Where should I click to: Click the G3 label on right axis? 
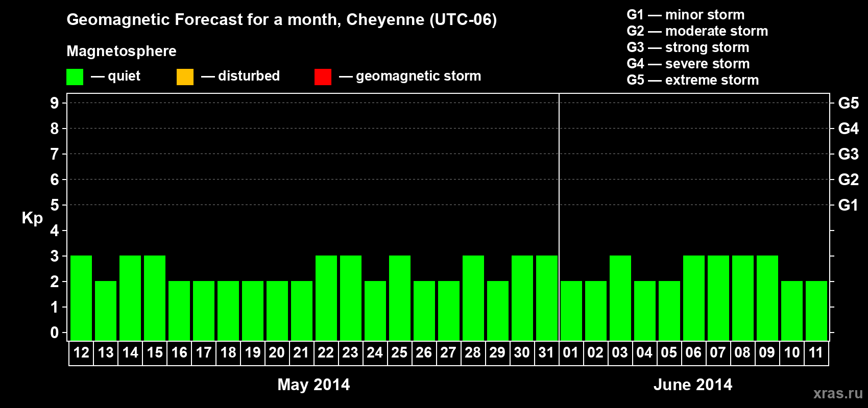tap(848, 154)
